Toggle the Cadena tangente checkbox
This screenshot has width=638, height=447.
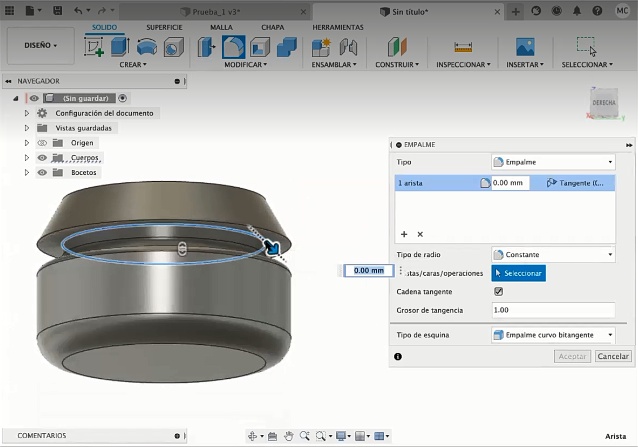pyautogui.click(x=499, y=291)
